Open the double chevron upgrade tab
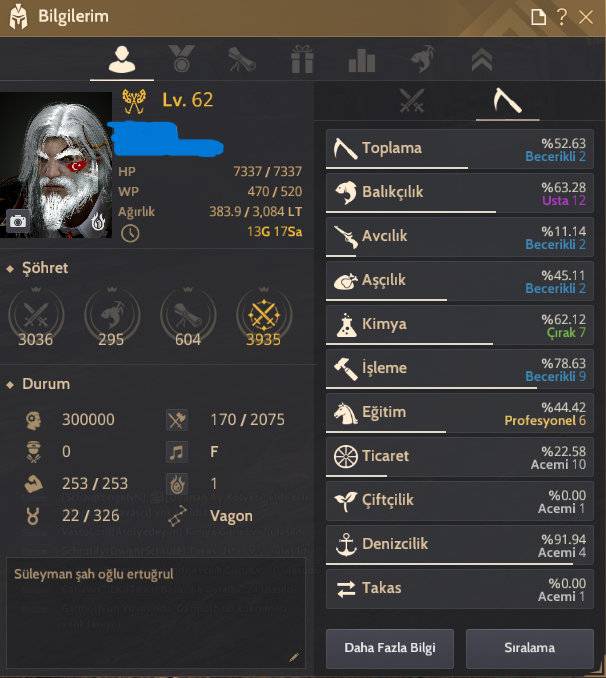 tap(482, 59)
